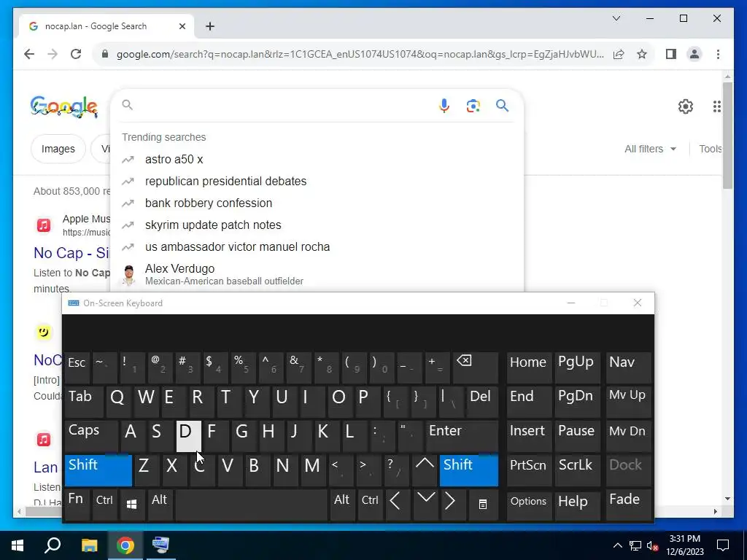Tap the space bar on keyboard

tap(251, 505)
